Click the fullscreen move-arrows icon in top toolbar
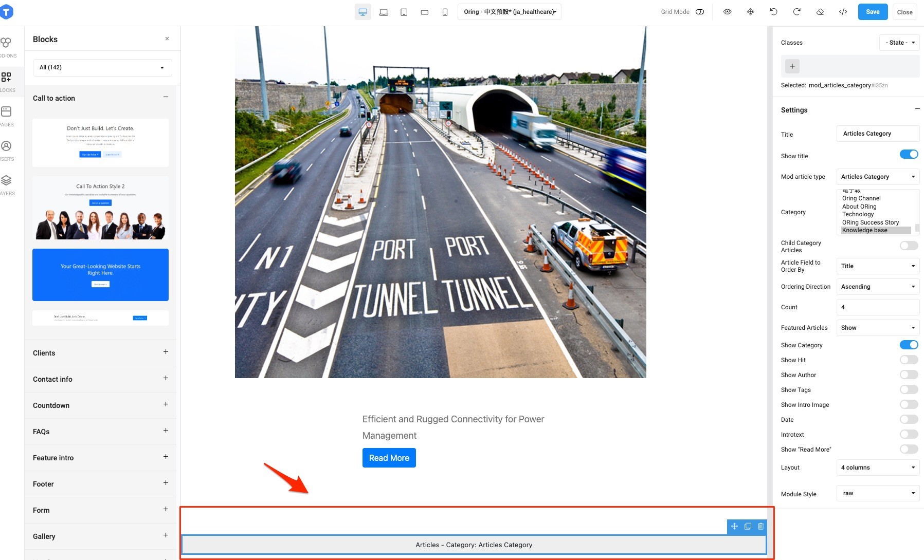 click(x=751, y=12)
